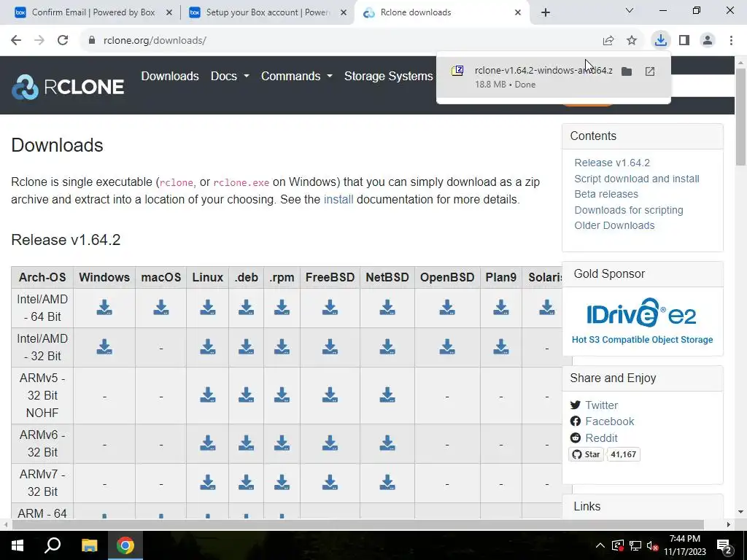Download .rpm ARMv6 32 Bit package

click(282, 443)
